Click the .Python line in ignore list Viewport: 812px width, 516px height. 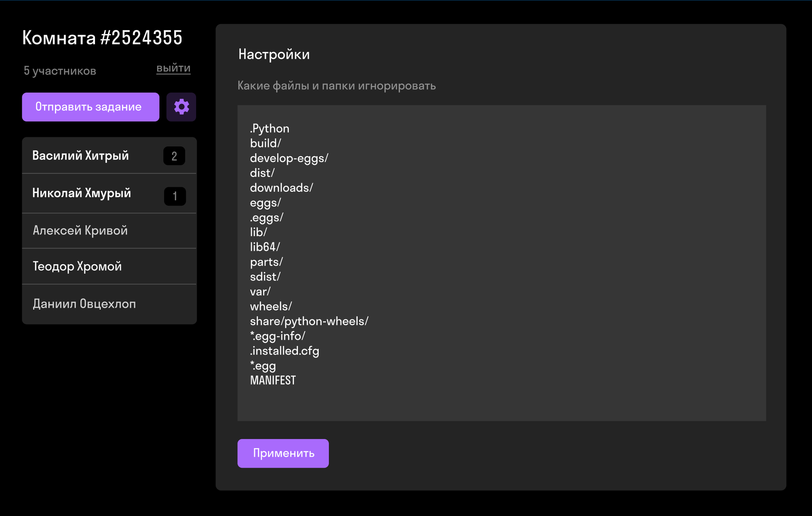270,129
